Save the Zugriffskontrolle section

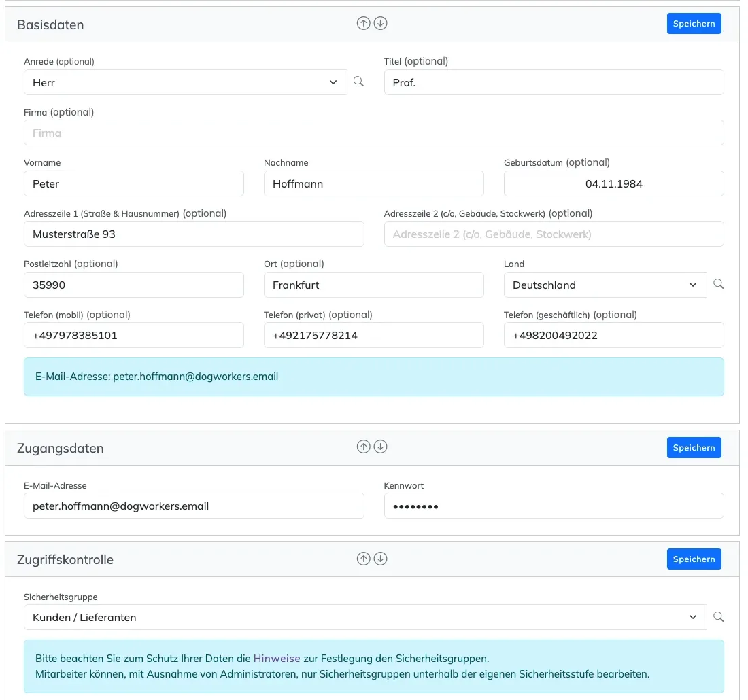[x=694, y=559]
